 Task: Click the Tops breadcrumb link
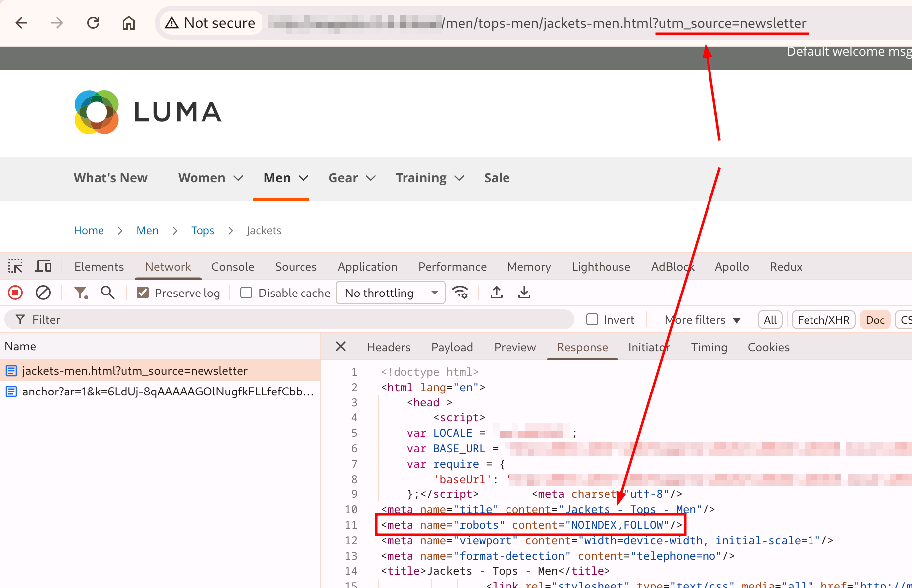(x=203, y=231)
